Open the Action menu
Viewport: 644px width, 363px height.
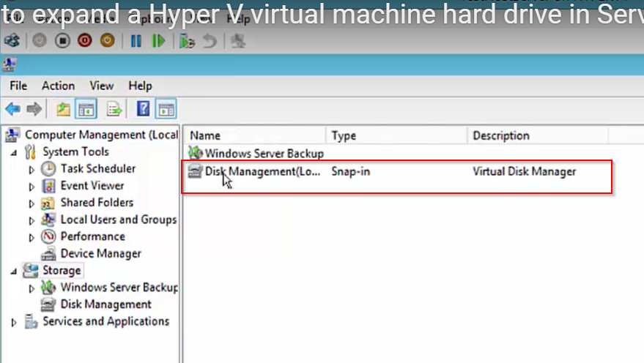pos(58,86)
